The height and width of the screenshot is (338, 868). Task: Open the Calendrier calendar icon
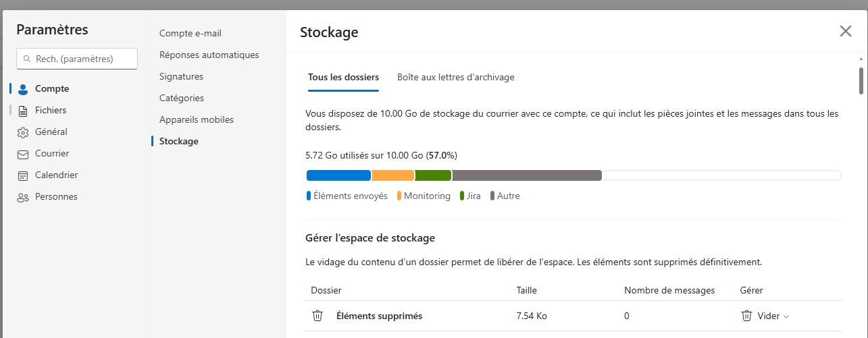pyautogui.click(x=23, y=175)
